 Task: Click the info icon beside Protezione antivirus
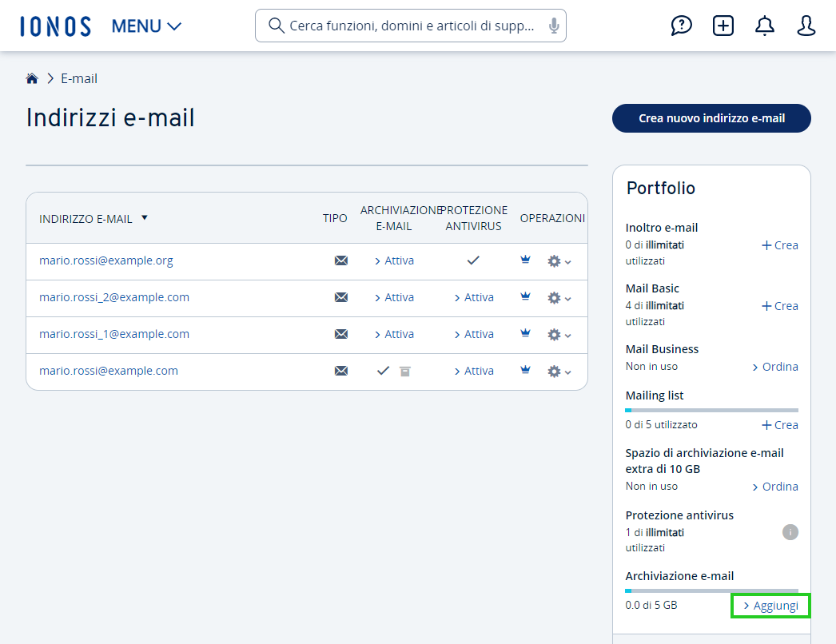click(790, 532)
